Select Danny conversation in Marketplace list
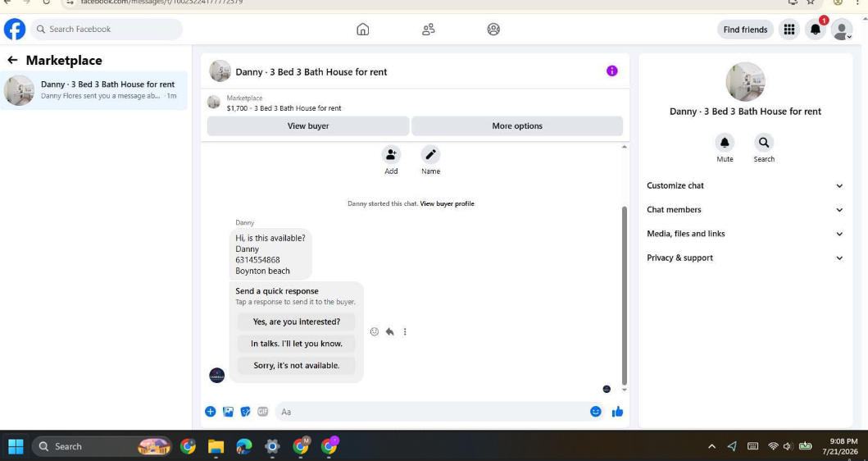The height and width of the screenshot is (461, 868). click(94, 90)
